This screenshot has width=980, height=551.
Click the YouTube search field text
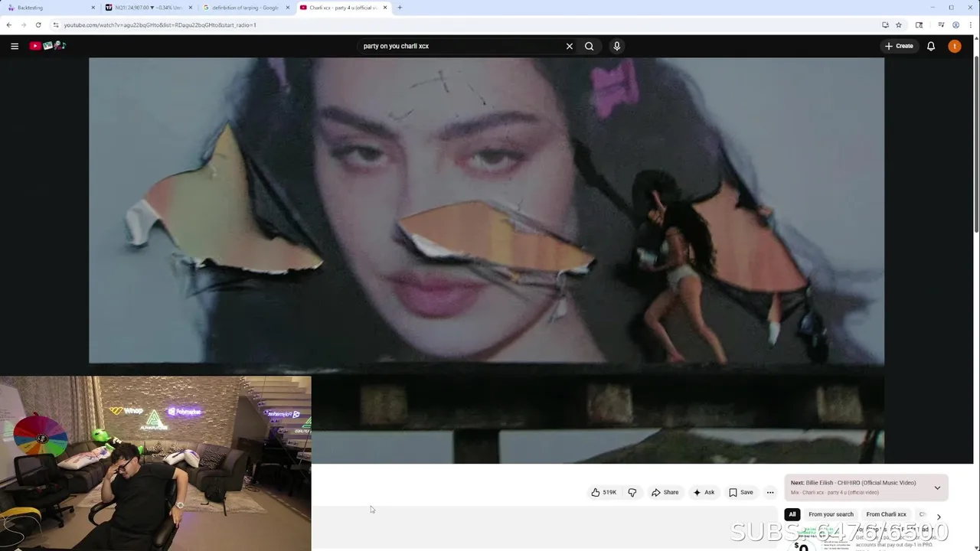(x=396, y=46)
